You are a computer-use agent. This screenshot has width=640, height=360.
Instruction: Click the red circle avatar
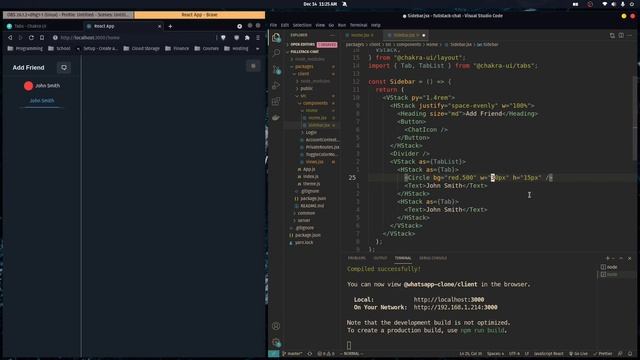click(28, 86)
